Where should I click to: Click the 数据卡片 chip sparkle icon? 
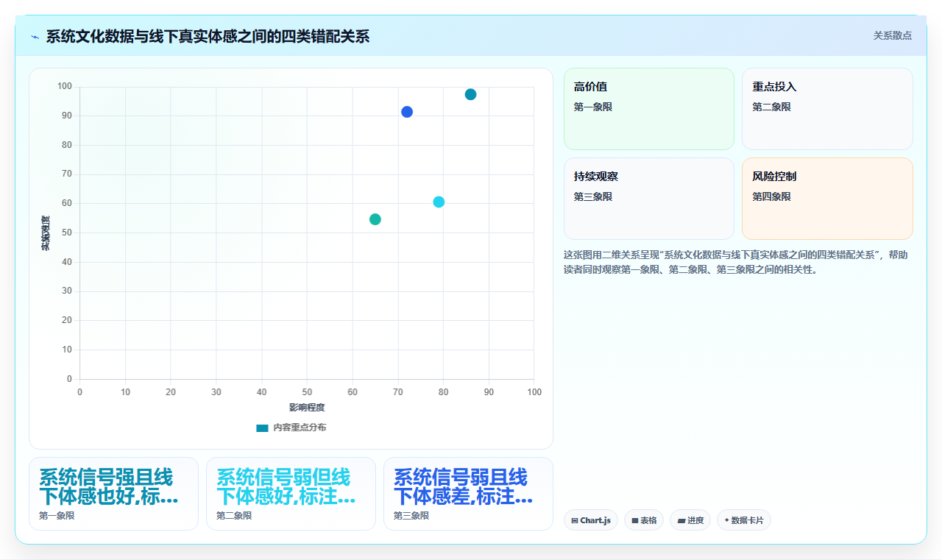click(726, 520)
